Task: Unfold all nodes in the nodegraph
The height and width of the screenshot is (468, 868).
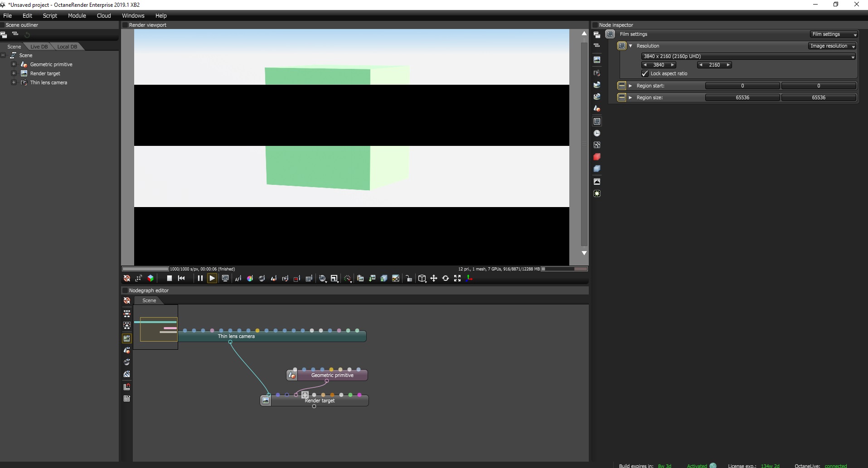Action: click(127, 314)
